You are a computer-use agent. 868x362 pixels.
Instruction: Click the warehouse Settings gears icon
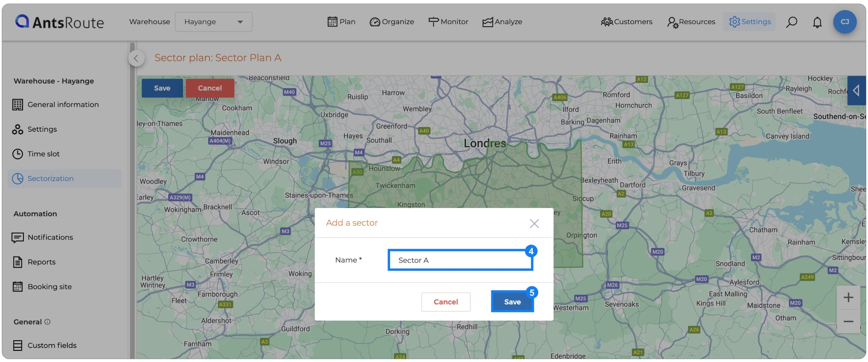pos(18,129)
